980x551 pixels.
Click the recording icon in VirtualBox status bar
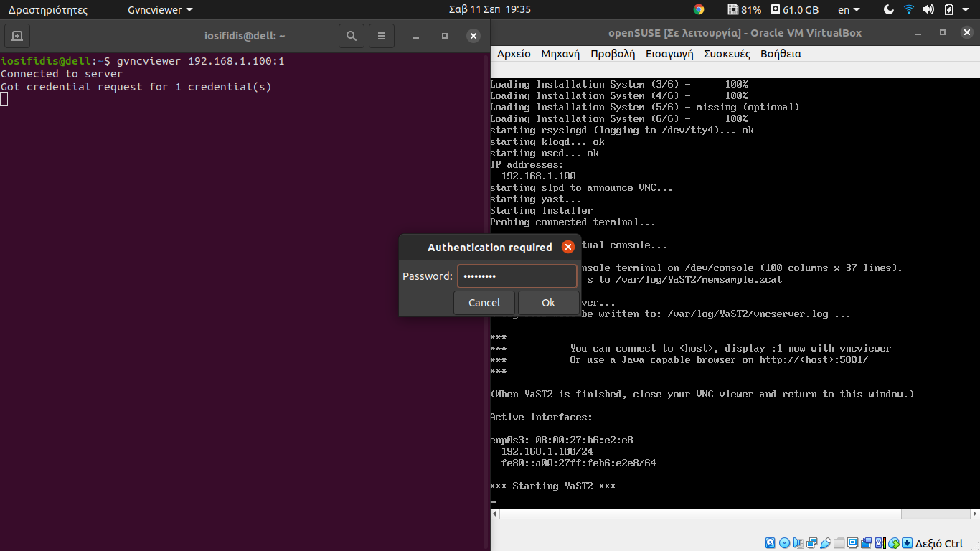(866, 543)
